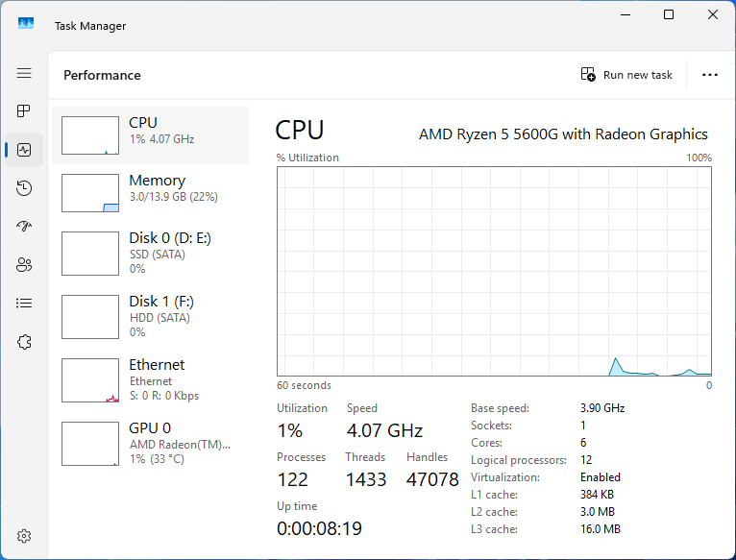Maximize the Task Manager window

669,14
